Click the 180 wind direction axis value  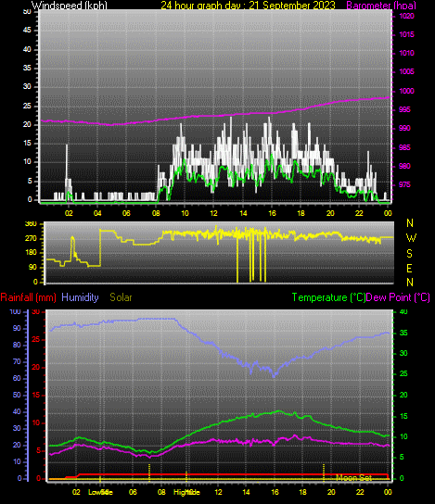point(31,253)
